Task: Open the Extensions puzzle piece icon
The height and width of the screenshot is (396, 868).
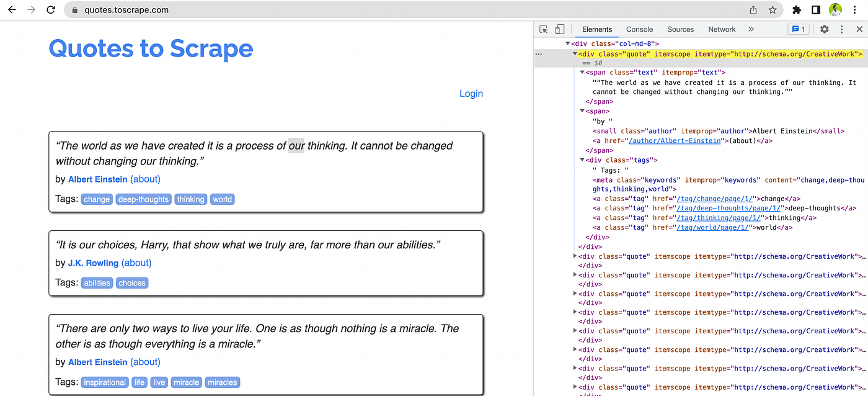Action: [x=797, y=10]
